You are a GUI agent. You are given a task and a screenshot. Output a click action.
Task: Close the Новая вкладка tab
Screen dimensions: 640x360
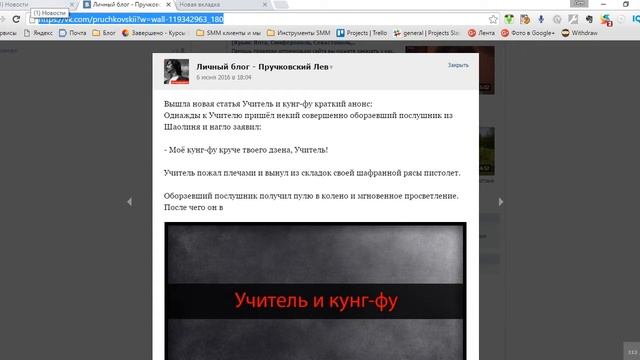click(264, 4)
